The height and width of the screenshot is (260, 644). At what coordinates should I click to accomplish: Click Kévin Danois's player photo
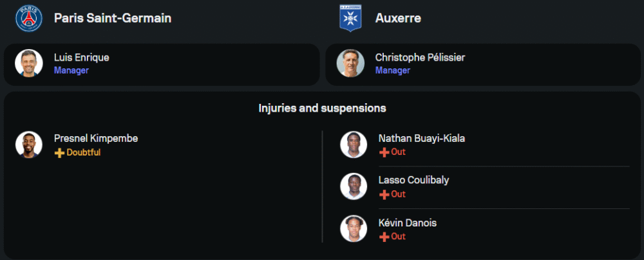[354, 228]
